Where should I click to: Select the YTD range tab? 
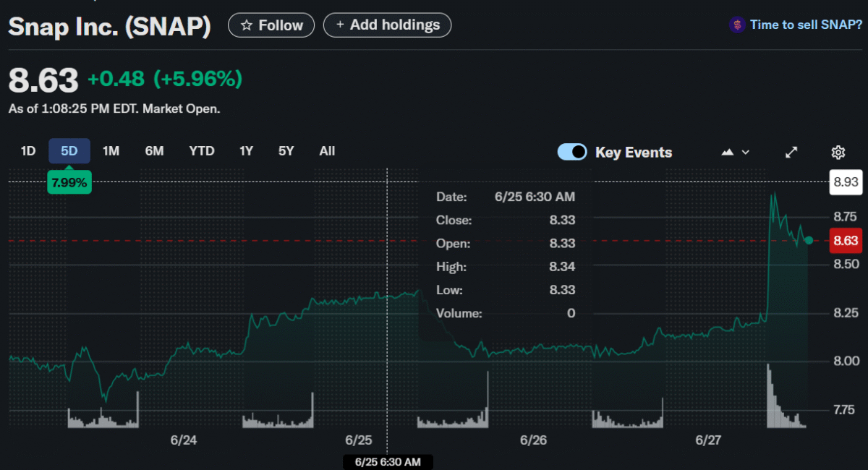[x=202, y=151]
